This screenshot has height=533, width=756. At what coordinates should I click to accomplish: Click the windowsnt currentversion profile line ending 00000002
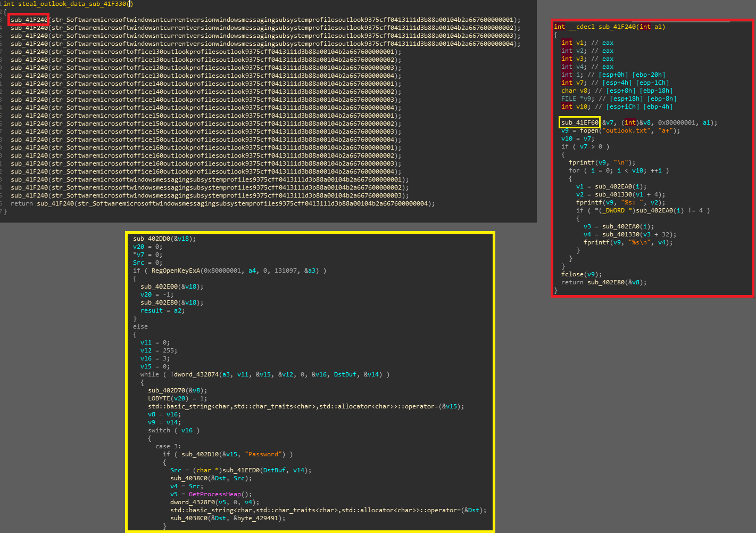[x=265, y=28]
